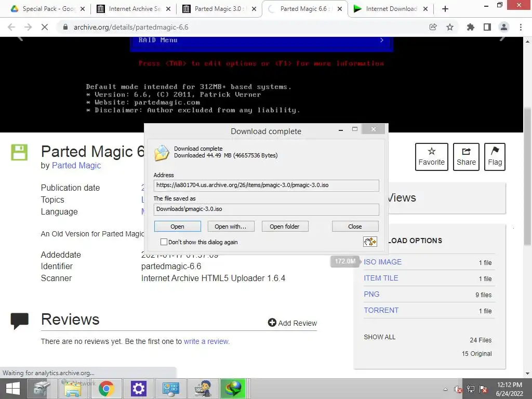532x399 pixels.
Task: Click the Action Center flag tray icon
Action: pos(483,389)
